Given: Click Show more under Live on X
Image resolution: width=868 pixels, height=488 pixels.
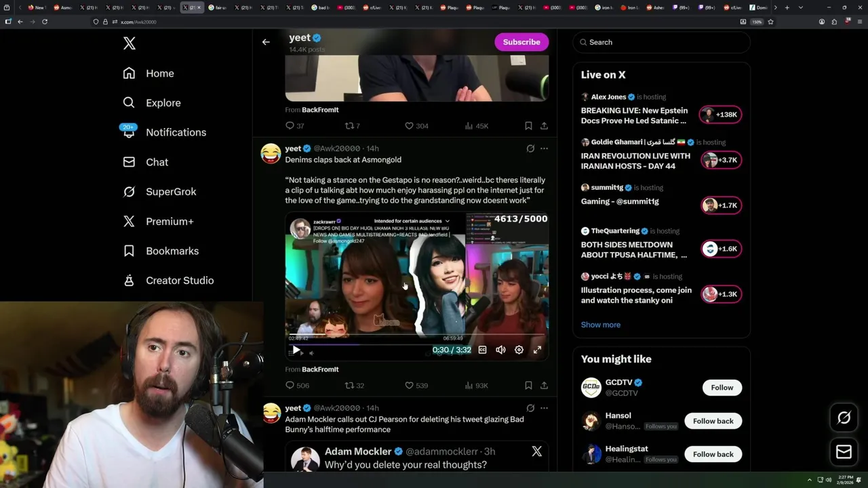Looking at the screenshot, I should coord(600,325).
